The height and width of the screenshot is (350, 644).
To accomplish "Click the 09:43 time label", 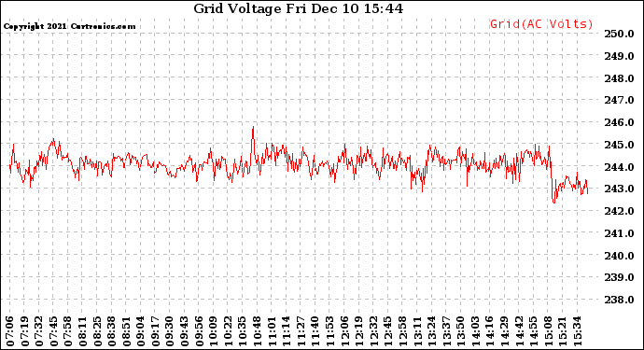I will [185, 331].
